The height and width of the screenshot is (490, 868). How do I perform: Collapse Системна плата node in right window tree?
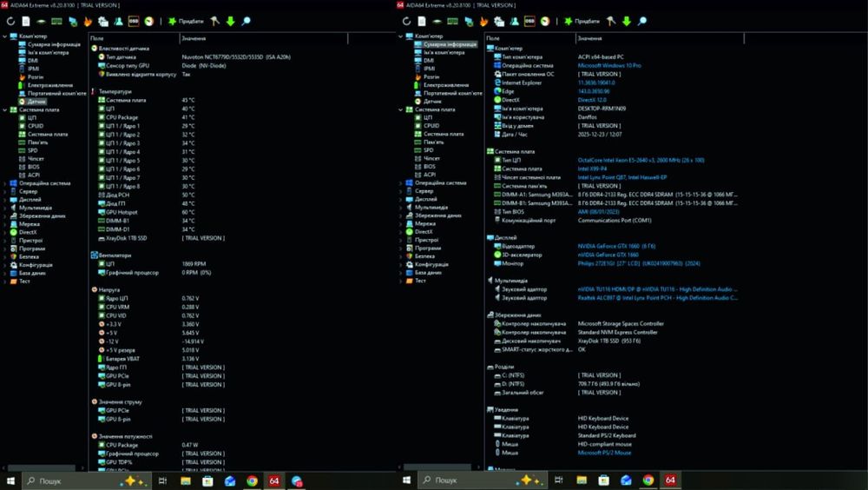[401, 109]
